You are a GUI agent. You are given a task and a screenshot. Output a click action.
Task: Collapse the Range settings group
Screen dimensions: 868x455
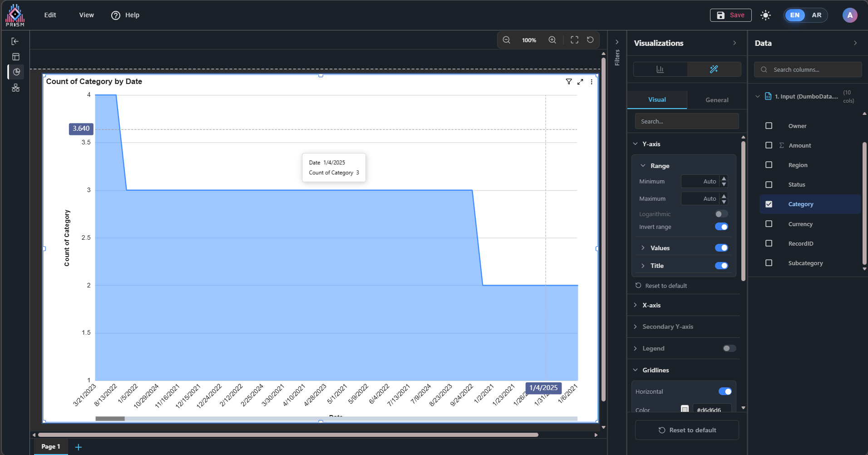pos(643,166)
